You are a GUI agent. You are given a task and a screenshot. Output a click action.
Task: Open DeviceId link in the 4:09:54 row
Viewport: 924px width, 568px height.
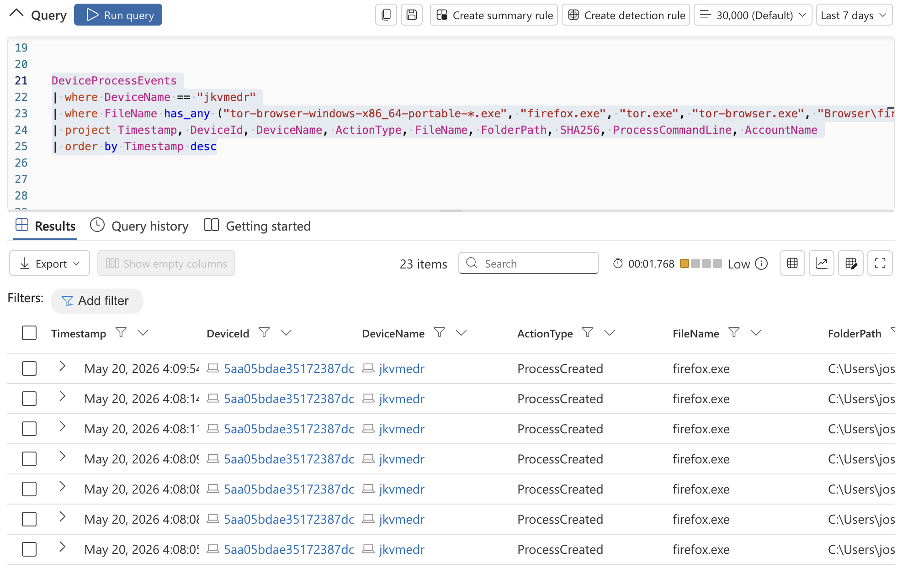[x=289, y=369]
